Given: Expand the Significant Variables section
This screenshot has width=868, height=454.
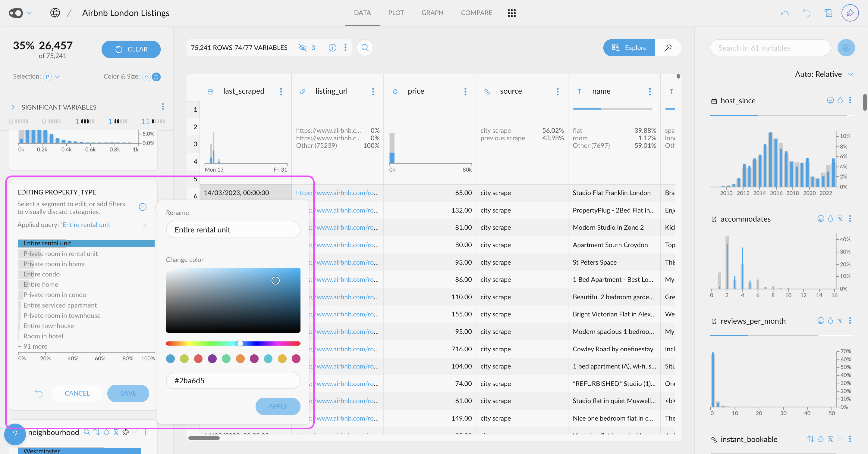Looking at the screenshot, I should point(13,107).
